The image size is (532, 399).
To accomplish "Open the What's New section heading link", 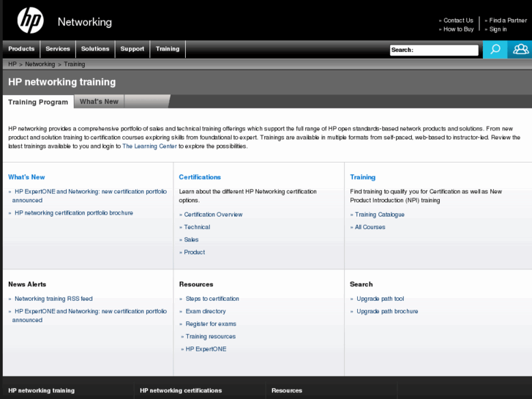I will 26,177.
